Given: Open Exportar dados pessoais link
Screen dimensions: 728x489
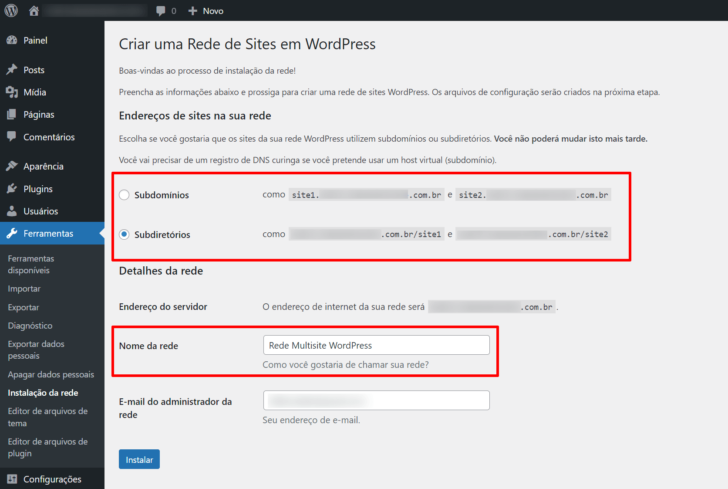Looking at the screenshot, I should coord(36,350).
